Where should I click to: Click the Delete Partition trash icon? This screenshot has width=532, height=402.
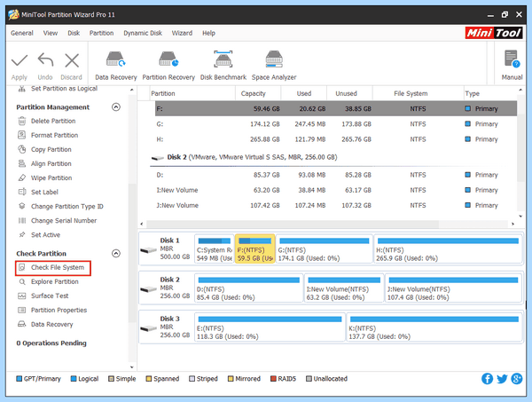[x=21, y=121]
